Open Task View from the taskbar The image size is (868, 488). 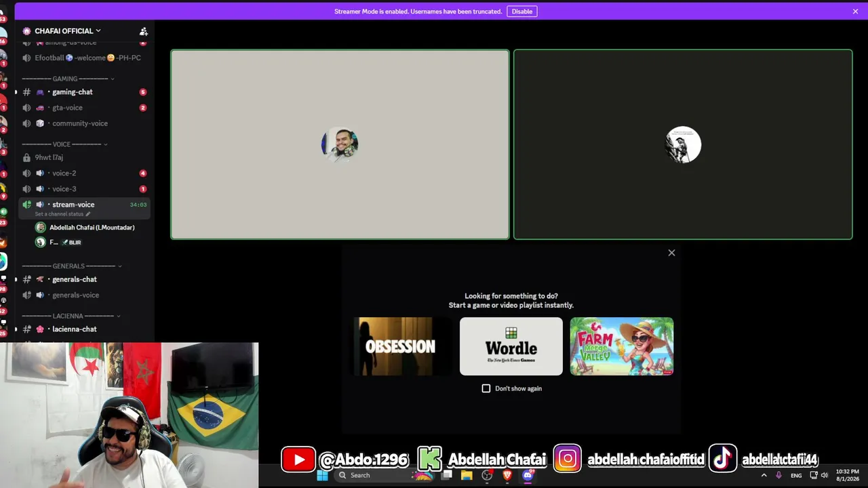[447, 475]
